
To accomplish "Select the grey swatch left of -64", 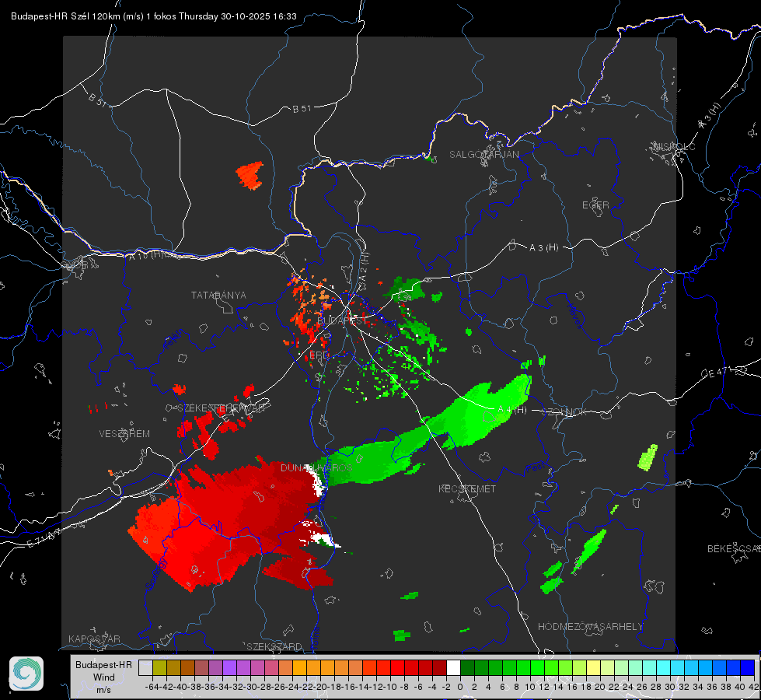I will (145, 667).
